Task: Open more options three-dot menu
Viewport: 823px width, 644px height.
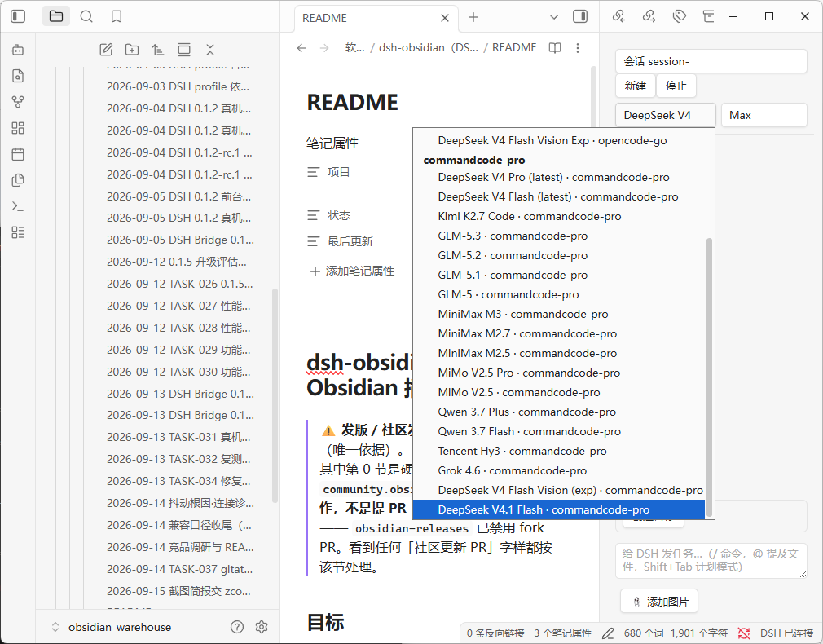Action: click(578, 48)
